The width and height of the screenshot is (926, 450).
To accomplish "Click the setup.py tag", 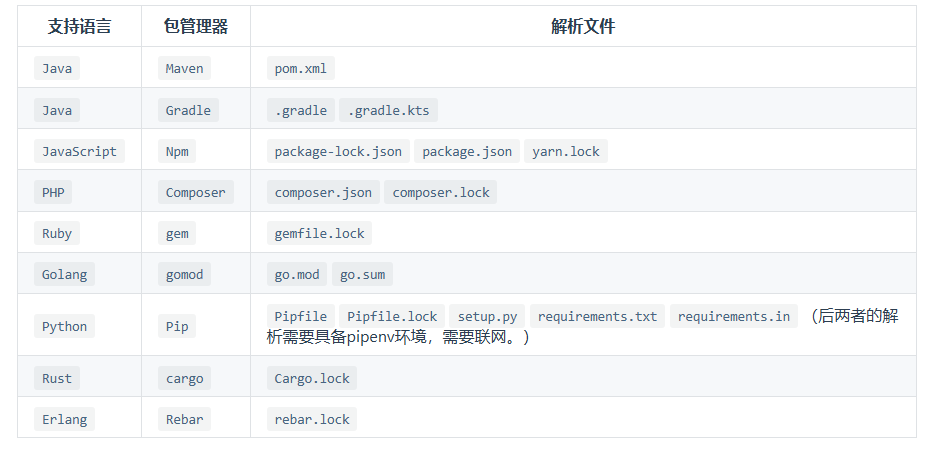I will 487,316.
